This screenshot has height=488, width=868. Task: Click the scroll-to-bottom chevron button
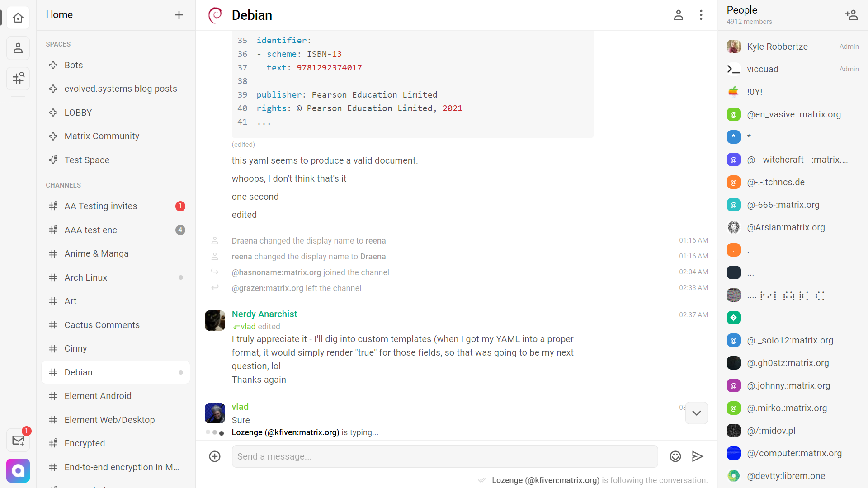(x=696, y=413)
